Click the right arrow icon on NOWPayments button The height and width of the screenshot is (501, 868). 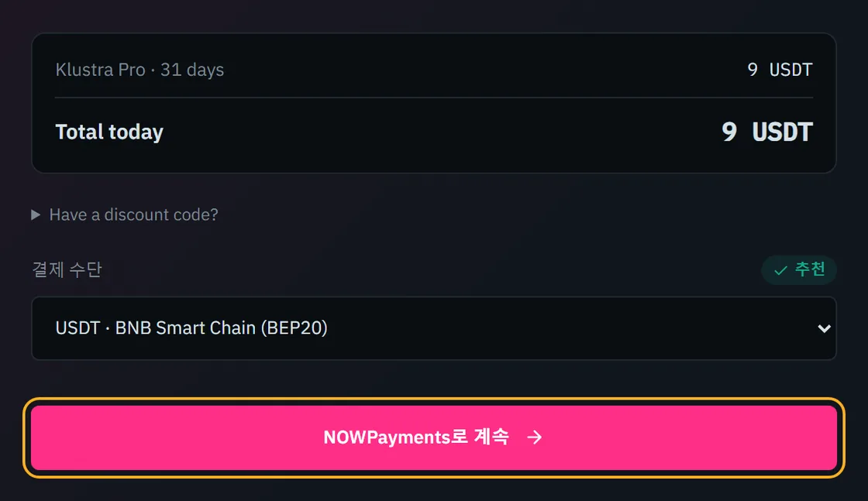(x=534, y=438)
